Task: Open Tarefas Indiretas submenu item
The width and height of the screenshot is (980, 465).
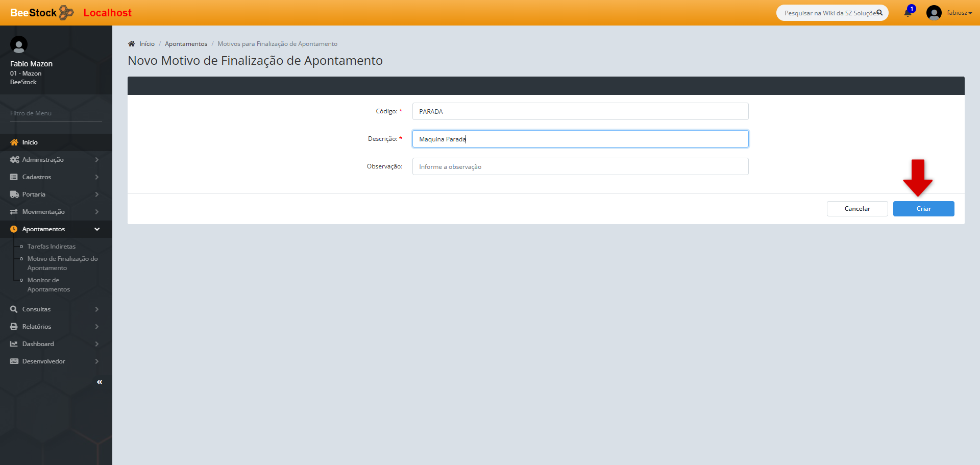Action: tap(51, 247)
